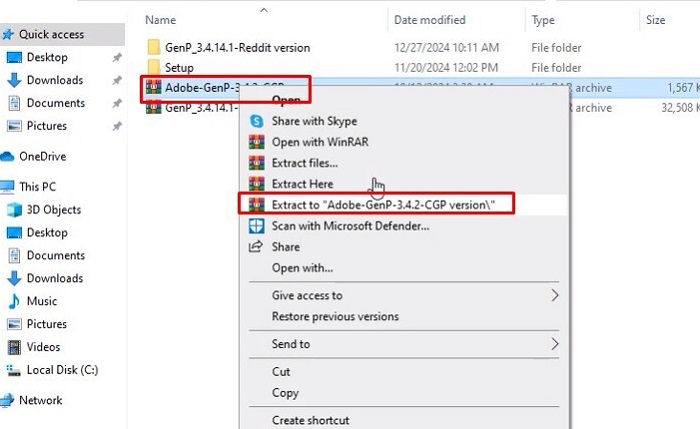Sort files by Date modified column header
This screenshot has height=429, width=700.
pyautogui.click(x=429, y=20)
